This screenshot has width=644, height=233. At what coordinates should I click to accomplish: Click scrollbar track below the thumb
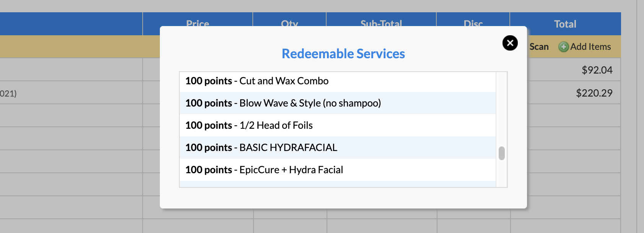tap(502, 174)
